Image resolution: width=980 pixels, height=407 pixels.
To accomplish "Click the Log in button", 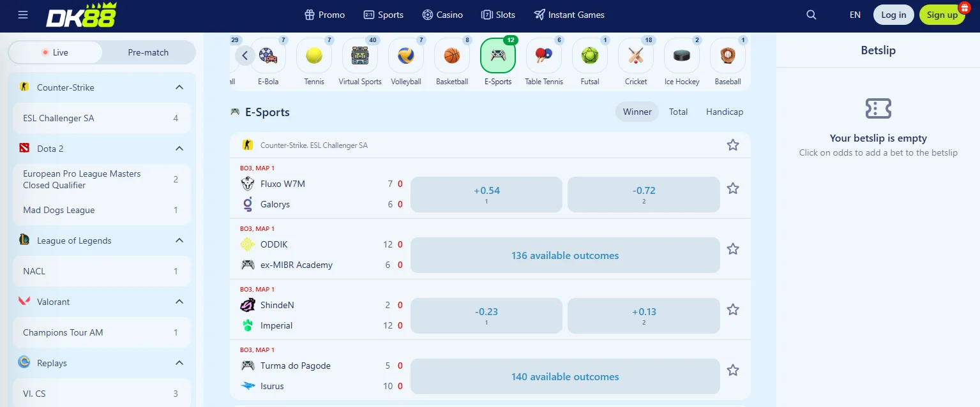I will coord(894,15).
